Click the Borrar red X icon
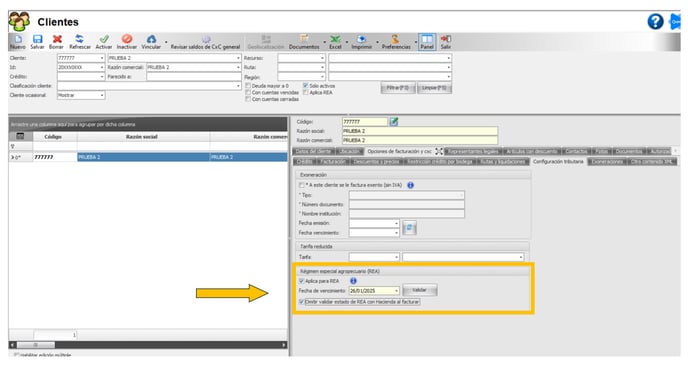 [57, 39]
